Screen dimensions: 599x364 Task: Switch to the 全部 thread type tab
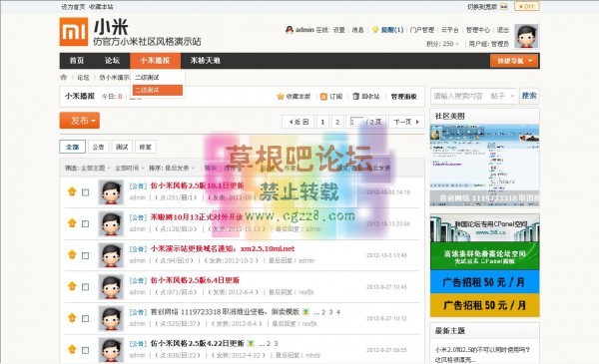[x=73, y=147]
